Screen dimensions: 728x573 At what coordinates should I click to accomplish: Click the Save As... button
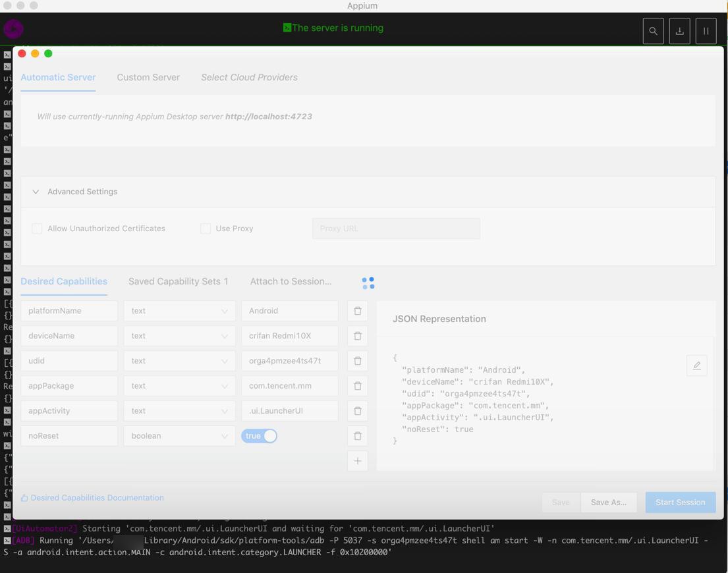(609, 503)
